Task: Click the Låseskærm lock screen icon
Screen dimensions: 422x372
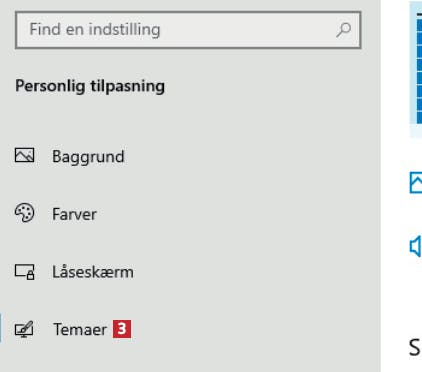Action: 24,271
